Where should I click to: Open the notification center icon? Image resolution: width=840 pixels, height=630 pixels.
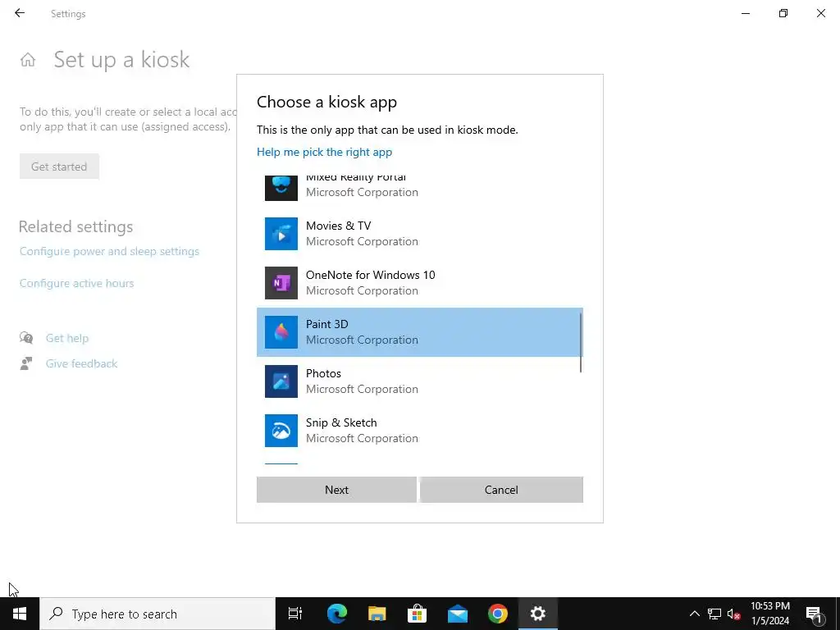814,614
